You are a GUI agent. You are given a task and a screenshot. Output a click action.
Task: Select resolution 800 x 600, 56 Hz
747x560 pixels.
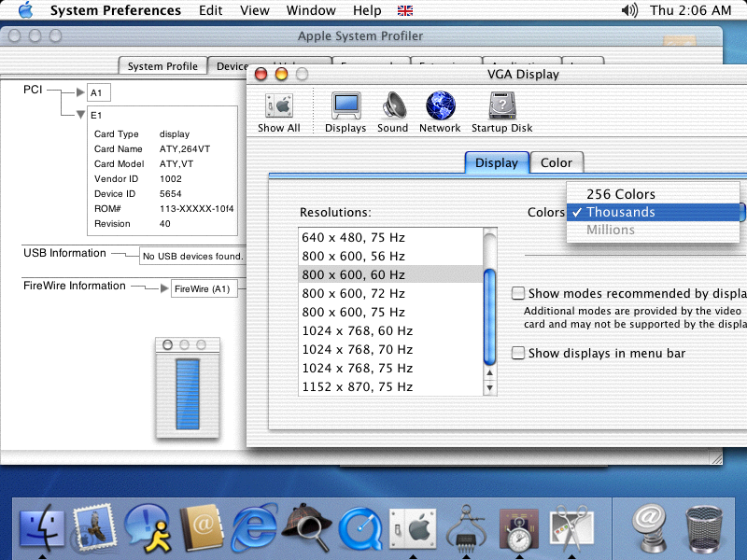[390, 256]
